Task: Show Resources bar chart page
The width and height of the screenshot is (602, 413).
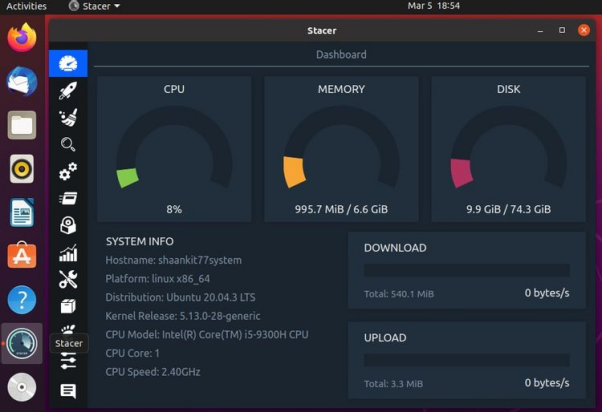Action: (68, 253)
